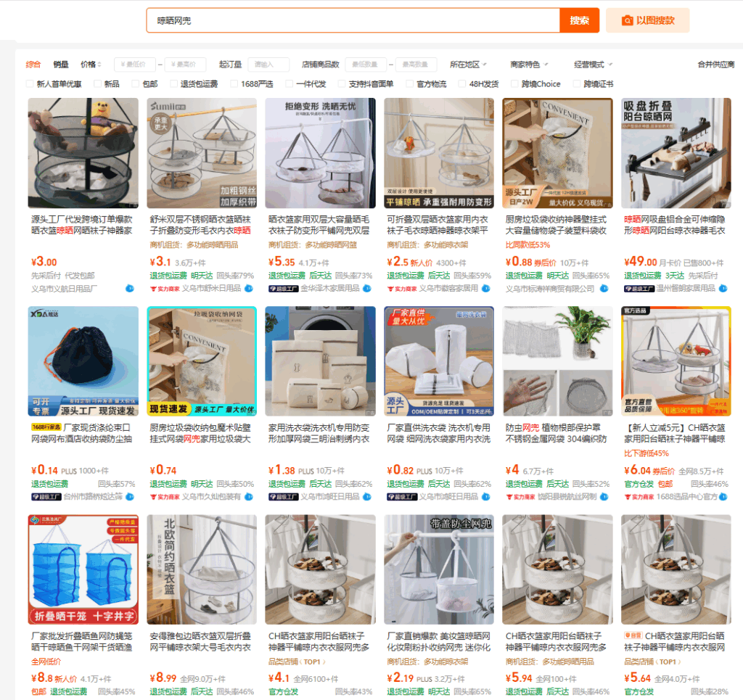Select the 综合 sorting tab
Screen dimensions: 743x700
pos(33,65)
